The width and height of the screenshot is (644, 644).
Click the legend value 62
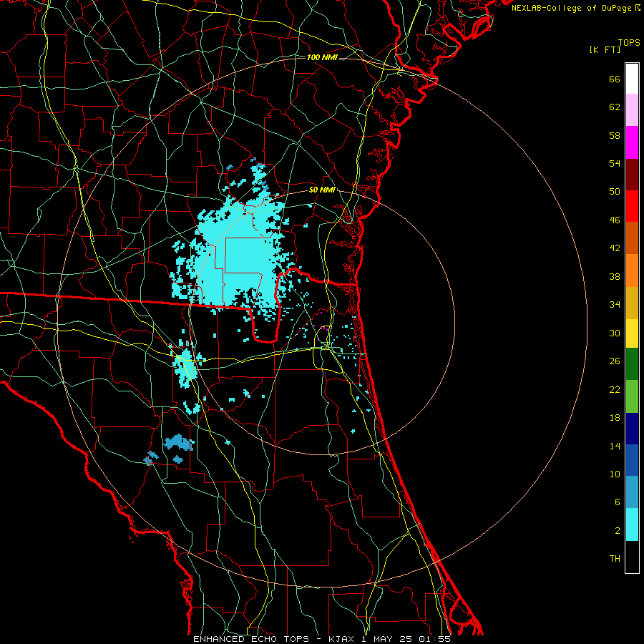pos(615,107)
